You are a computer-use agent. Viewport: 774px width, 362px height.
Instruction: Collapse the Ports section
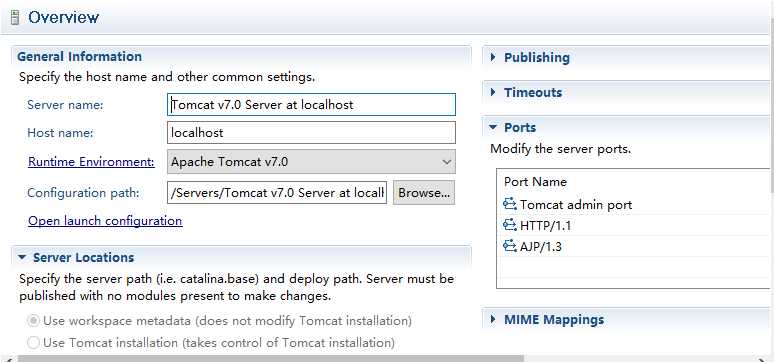pos(493,127)
